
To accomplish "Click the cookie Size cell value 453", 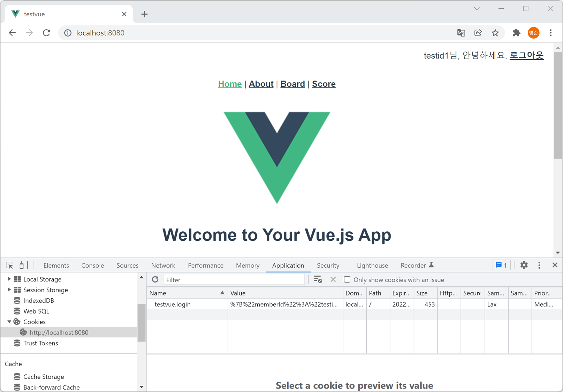I will (425, 304).
